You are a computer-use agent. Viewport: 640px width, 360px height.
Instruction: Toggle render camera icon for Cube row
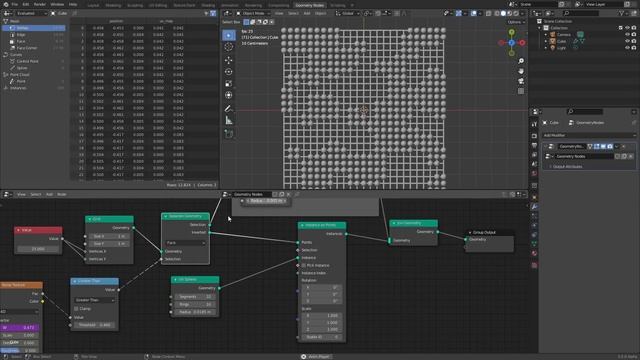click(634, 41)
